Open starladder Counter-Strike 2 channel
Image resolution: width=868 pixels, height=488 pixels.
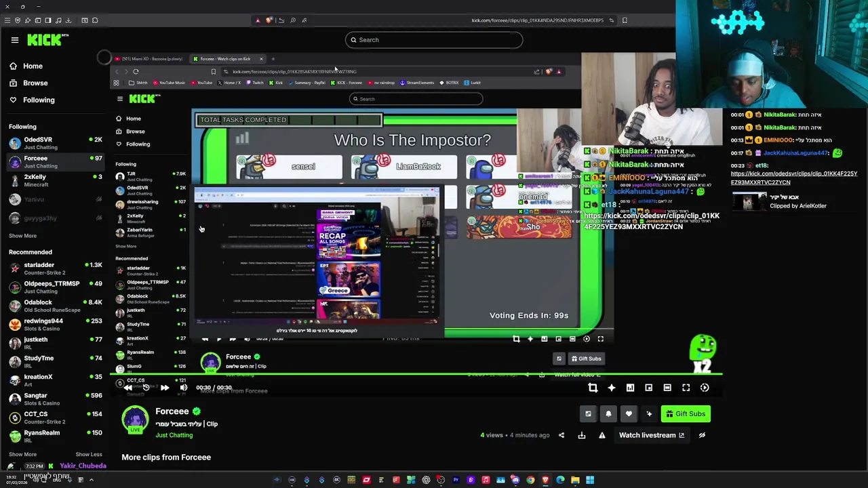(54, 268)
